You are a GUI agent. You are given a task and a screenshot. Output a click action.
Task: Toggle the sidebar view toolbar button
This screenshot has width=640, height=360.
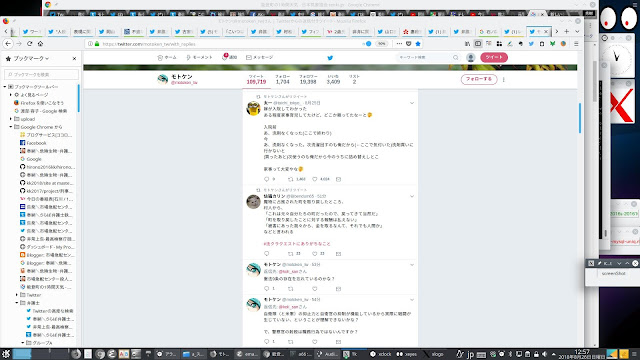(x=478, y=44)
